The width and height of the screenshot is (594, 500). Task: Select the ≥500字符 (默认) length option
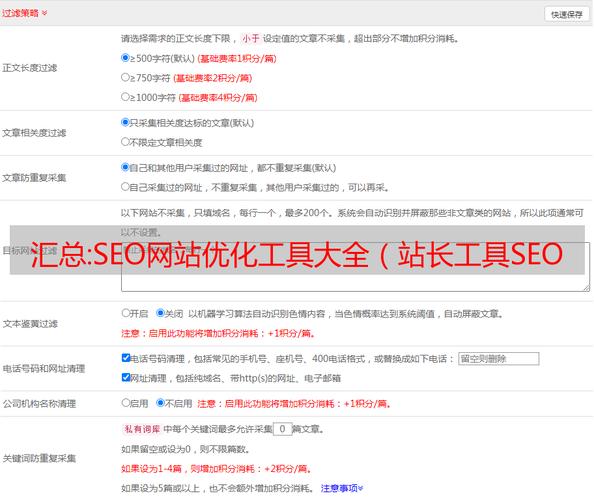(x=125, y=58)
